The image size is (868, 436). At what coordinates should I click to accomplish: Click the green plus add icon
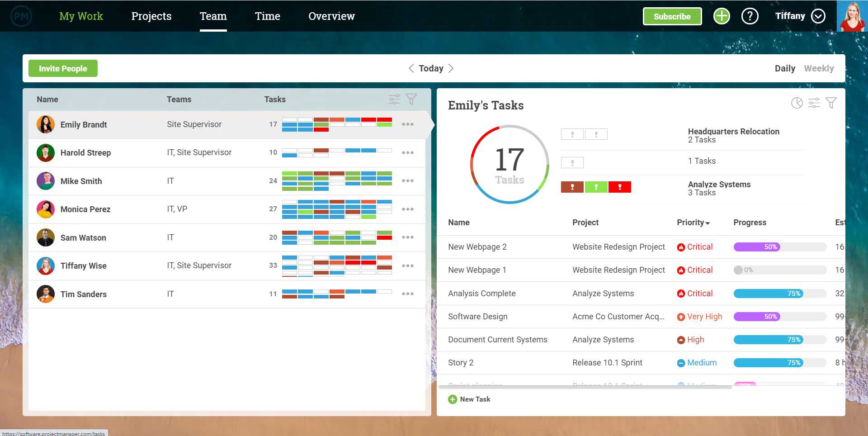pyautogui.click(x=722, y=16)
